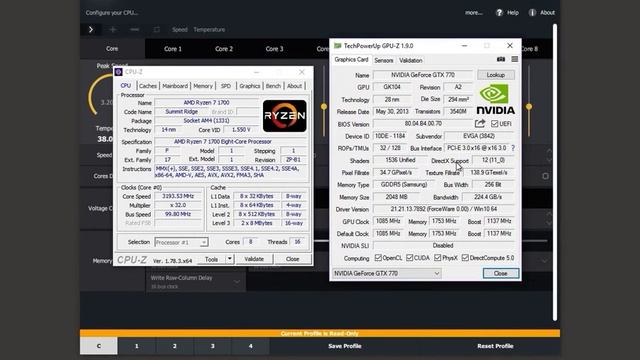640x360 pixels.
Task: Open the Processor #1 selection dropdown
Action: [x=181, y=242]
